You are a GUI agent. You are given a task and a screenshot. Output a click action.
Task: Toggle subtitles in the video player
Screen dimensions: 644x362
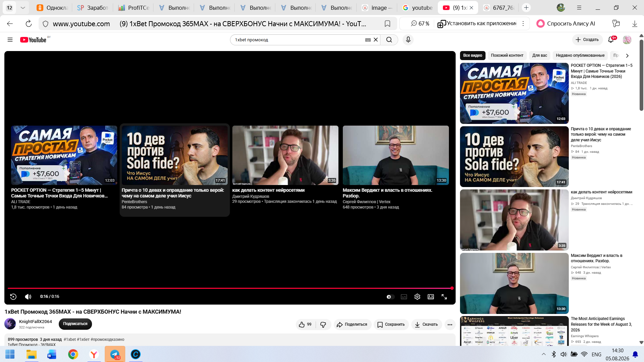pyautogui.click(x=404, y=297)
